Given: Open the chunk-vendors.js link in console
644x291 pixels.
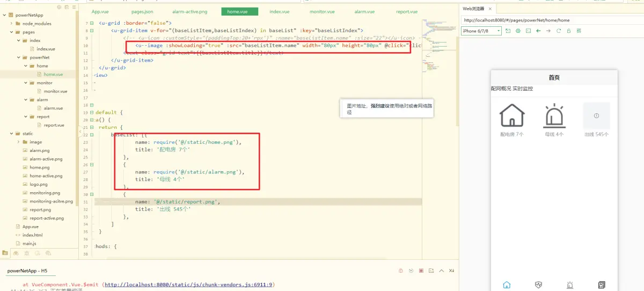Looking at the screenshot, I should pyautogui.click(x=189, y=285).
